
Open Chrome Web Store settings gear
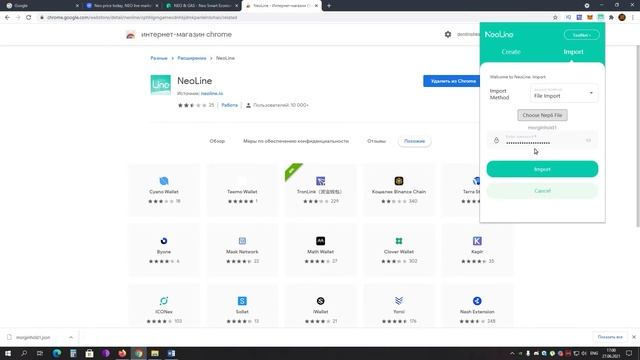pyautogui.click(x=448, y=35)
